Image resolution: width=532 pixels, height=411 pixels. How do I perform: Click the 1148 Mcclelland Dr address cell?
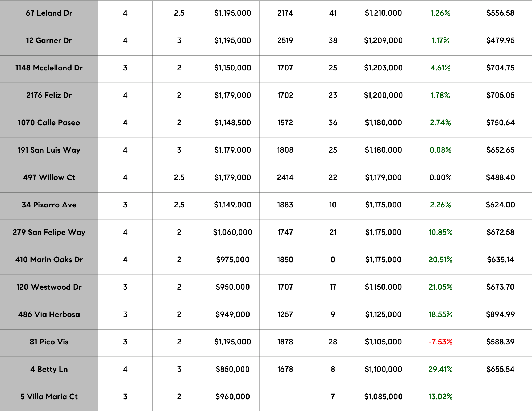tap(49, 68)
